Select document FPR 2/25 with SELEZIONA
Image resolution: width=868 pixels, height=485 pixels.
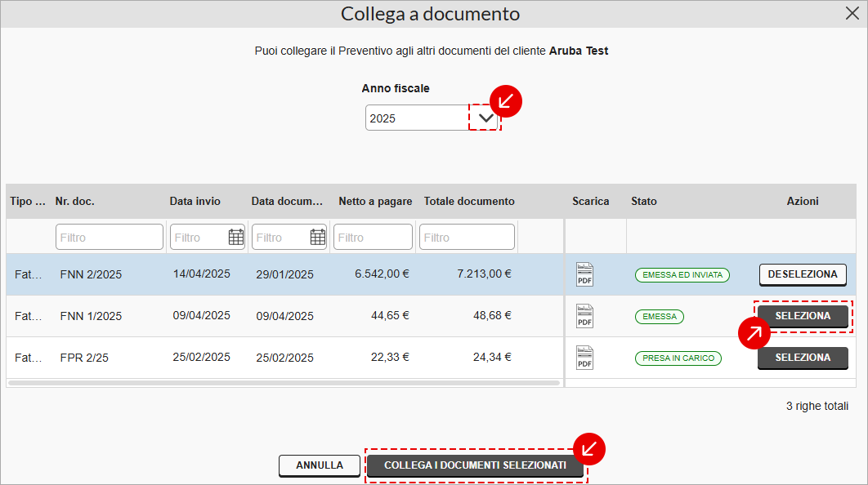click(803, 358)
